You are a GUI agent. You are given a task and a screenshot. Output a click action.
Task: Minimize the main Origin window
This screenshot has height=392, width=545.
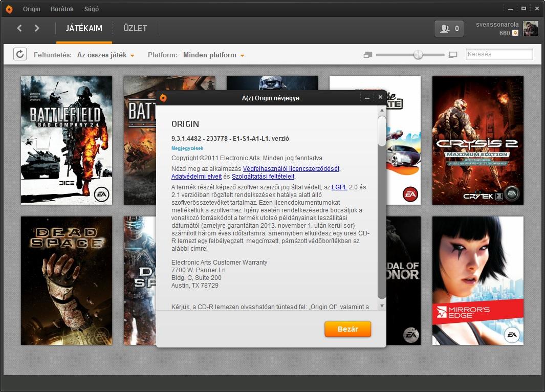pos(510,9)
